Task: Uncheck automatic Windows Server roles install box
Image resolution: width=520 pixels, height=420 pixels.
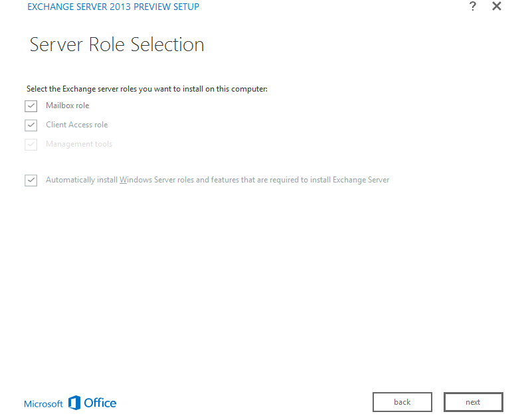Action: [31, 180]
